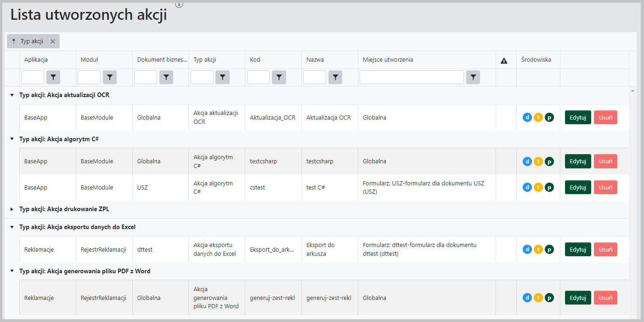Collapse Akcja generowania pliku PDF z Word group

click(12, 271)
